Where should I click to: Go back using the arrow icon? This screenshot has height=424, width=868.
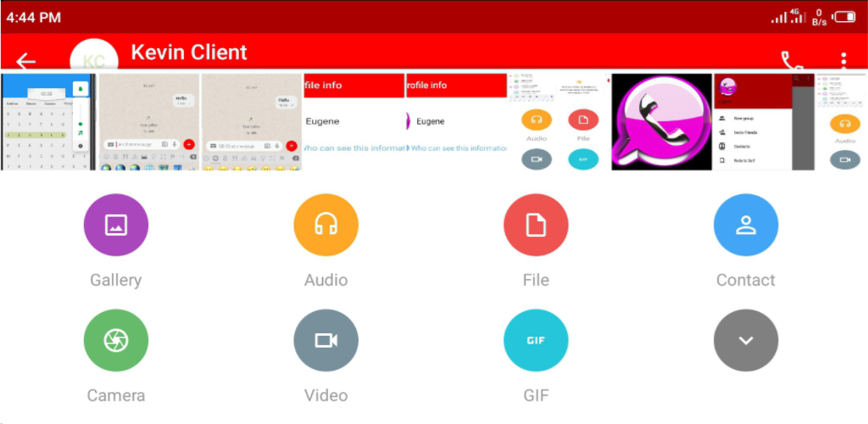click(x=26, y=60)
